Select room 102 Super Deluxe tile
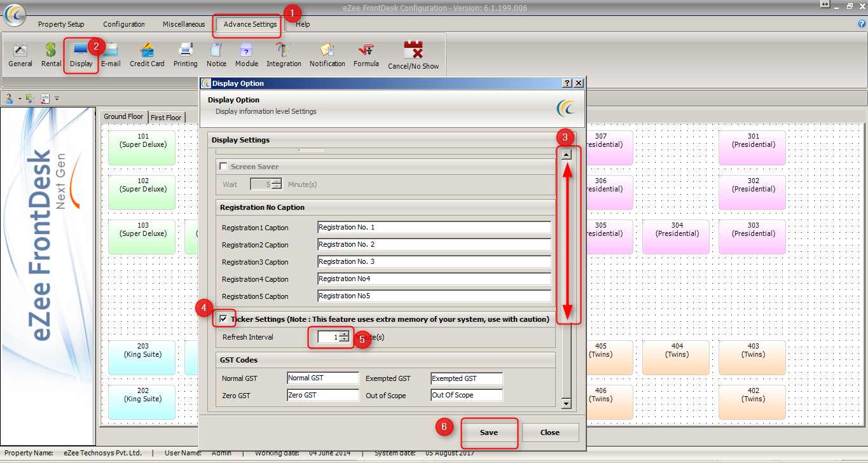 142,192
